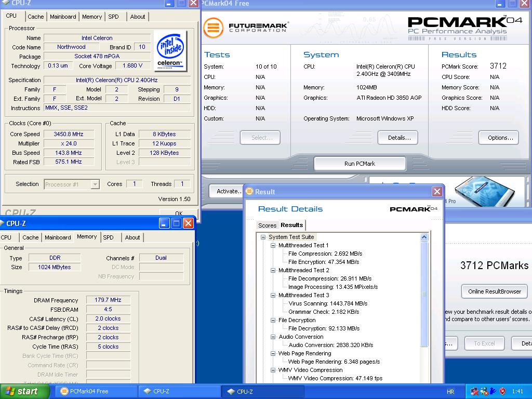Viewport: 532px width, 399px height.
Task: Switch to CPU tab in lower CPU-Z window
Action: pyautogui.click(x=6, y=237)
